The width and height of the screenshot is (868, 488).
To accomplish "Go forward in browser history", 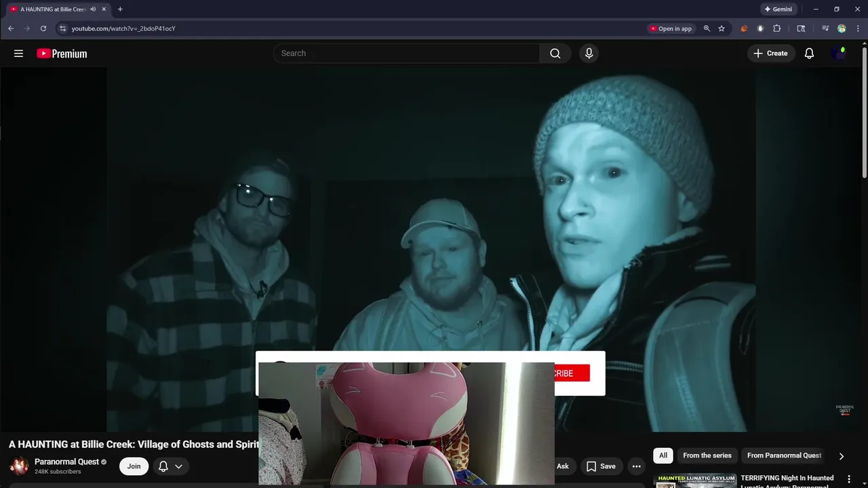I will [27, 28].
